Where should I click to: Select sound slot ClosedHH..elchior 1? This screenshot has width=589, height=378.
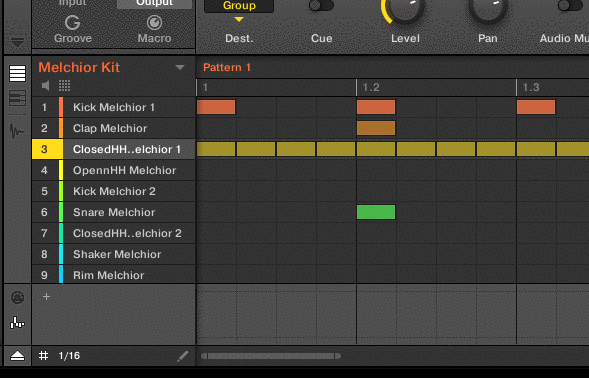(114, 149)
